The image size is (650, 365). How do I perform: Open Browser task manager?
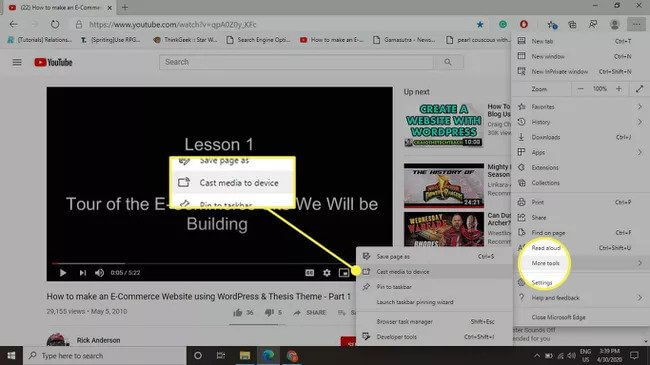click(434, 322)
